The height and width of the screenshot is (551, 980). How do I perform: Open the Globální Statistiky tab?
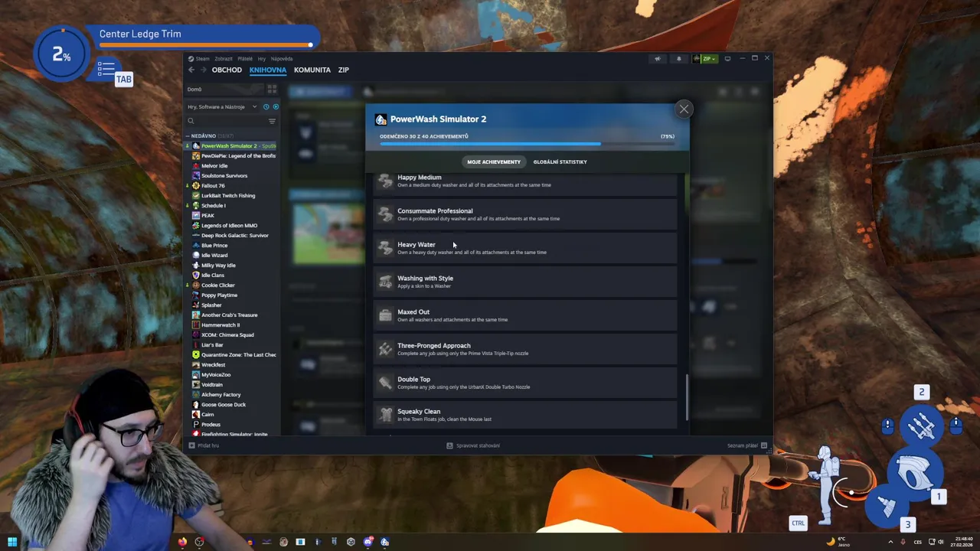[x=560, y=161]
